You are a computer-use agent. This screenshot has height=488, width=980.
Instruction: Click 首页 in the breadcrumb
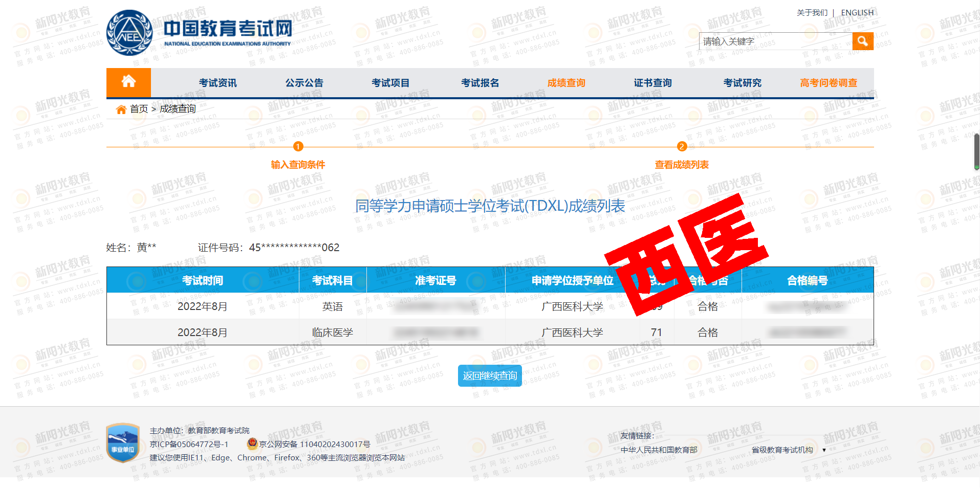pyautogui.click(x=139, y=109)
